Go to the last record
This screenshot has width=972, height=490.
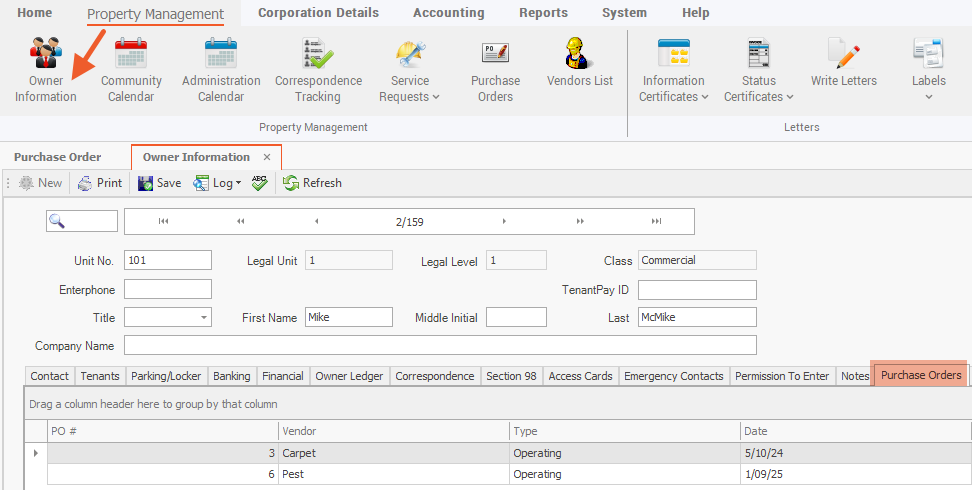tap(656, 221)
